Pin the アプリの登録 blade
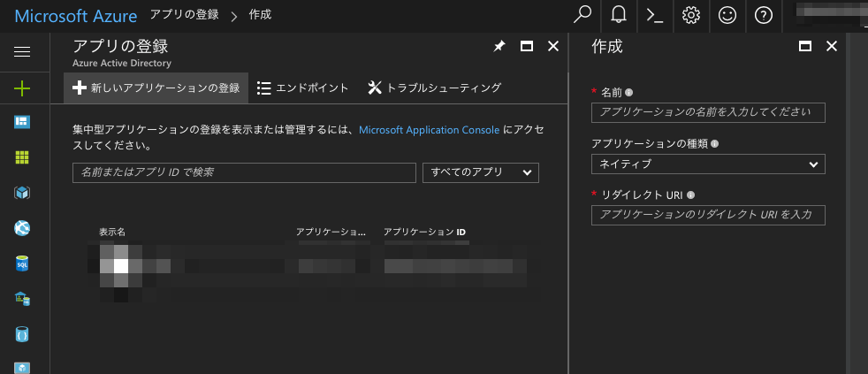The image size is (868, 374). 499,47
